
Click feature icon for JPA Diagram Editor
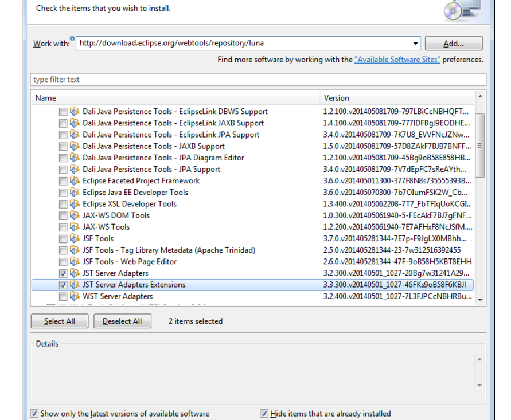click(x=75, y=158)
